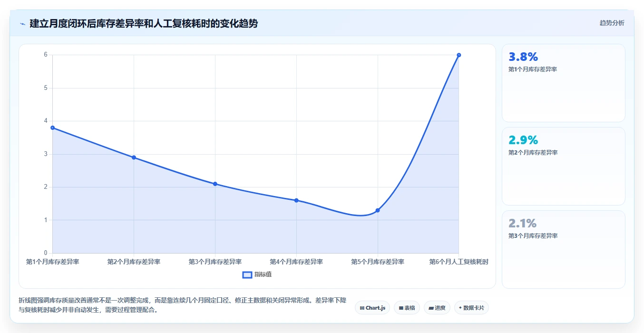Click x-axis label 第1个月库存差异率
The image size is (644, 333).
tap(52, 262)
